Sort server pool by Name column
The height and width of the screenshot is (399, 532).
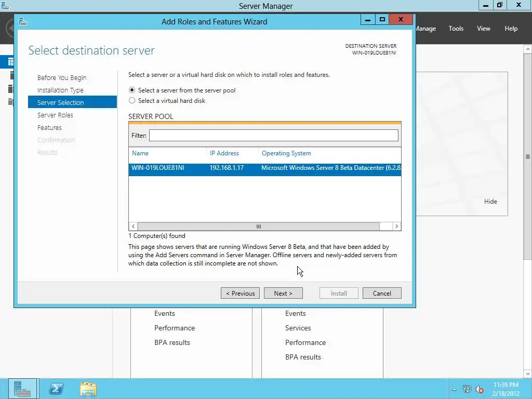coord(140,153)
